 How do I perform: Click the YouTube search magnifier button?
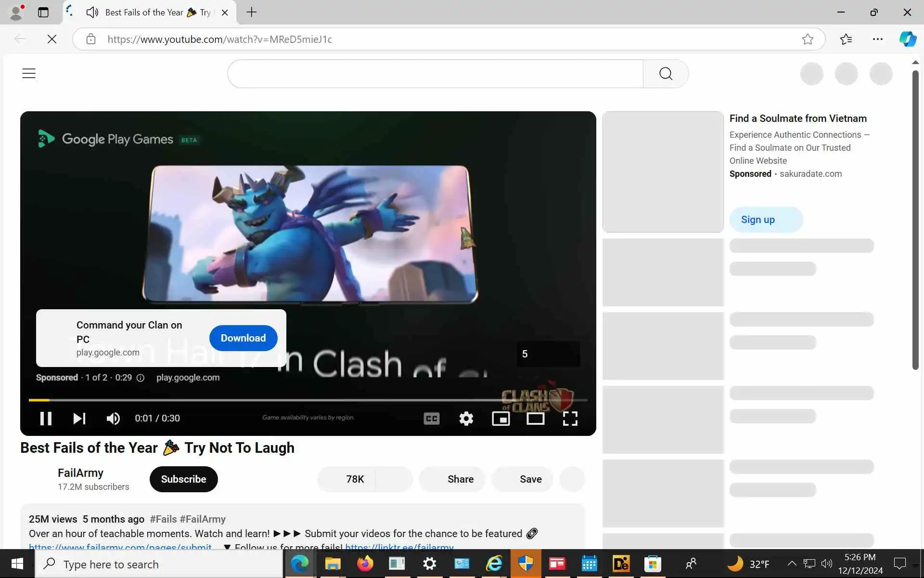[666, 73]
